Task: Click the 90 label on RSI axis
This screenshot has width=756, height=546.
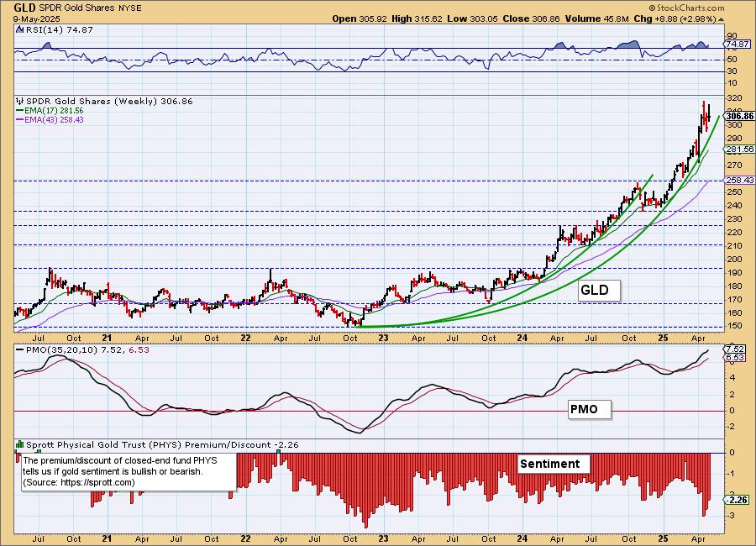Action: [732, 35]
